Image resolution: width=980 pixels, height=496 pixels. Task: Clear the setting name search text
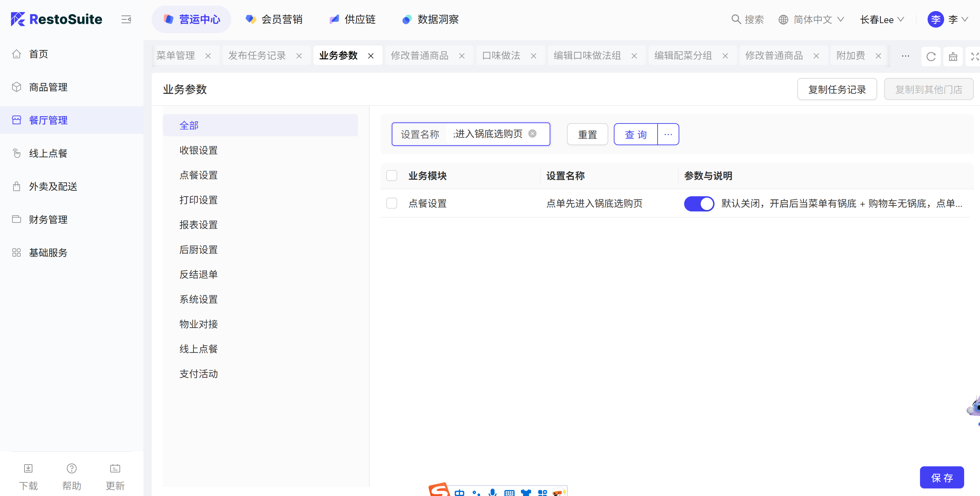(x=532, y=133)
